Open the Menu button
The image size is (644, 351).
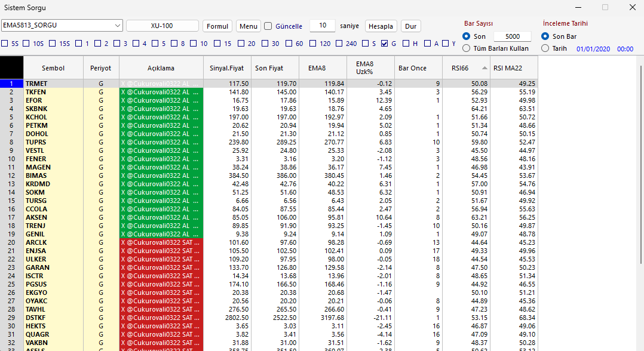click(249, 26)
